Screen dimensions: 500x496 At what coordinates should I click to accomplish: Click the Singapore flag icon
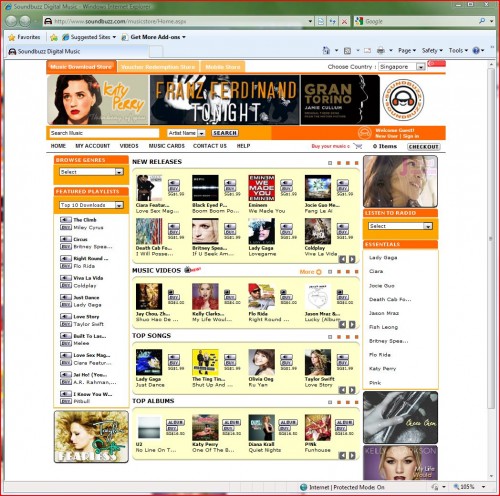coord(437,64)
